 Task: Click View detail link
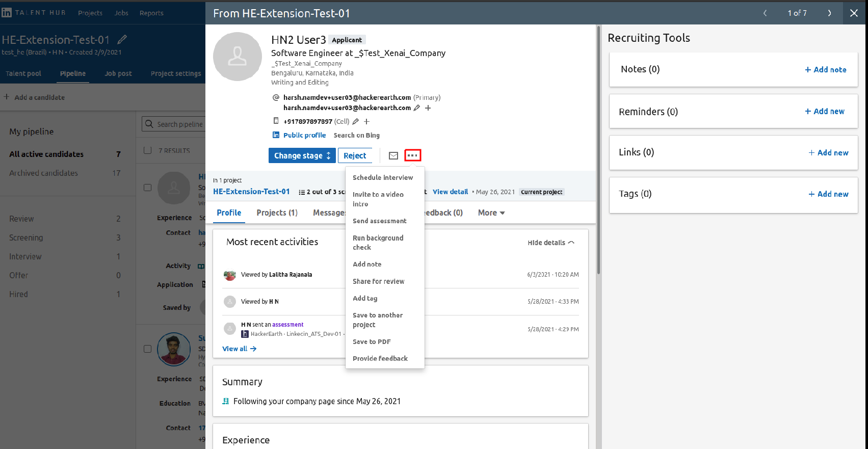point(450,192)
